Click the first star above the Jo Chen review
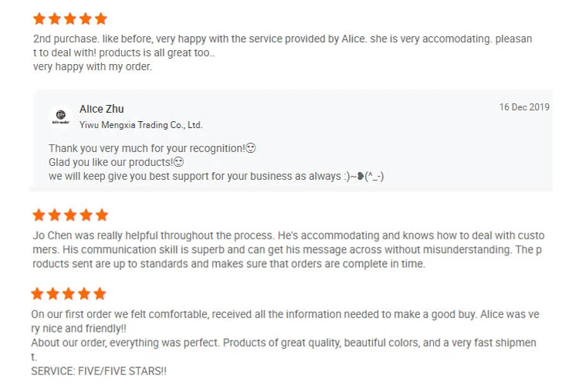579x392 pixels. click(x=39, y=215)
